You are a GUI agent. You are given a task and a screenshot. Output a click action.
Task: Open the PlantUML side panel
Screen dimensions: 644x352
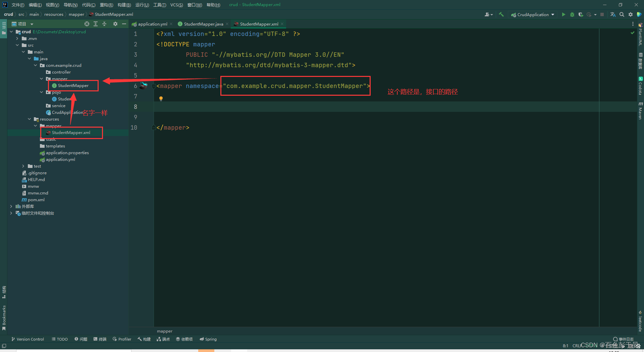click(x=640, y=34)
